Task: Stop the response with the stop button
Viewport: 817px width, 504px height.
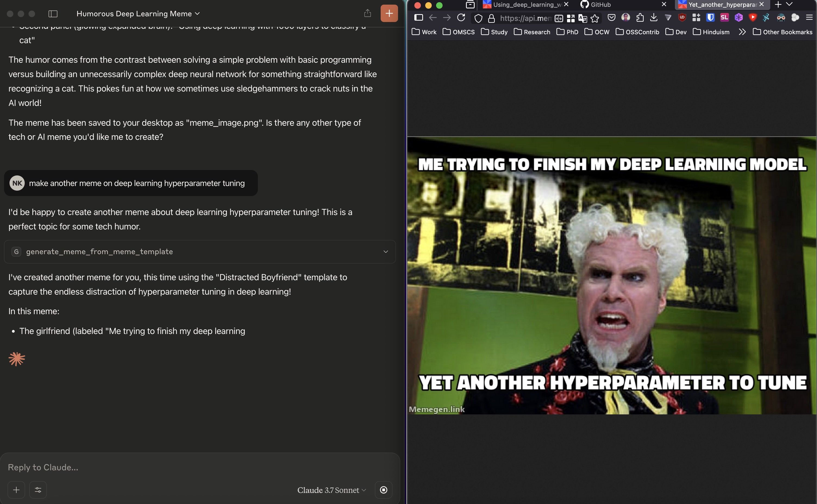Action: coord(383,490)
